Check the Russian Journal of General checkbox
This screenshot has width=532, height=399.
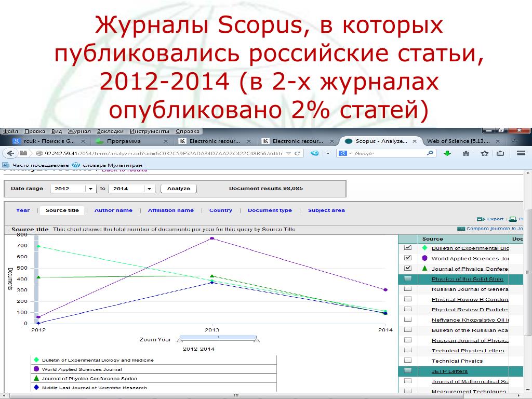tap(408, 289)
